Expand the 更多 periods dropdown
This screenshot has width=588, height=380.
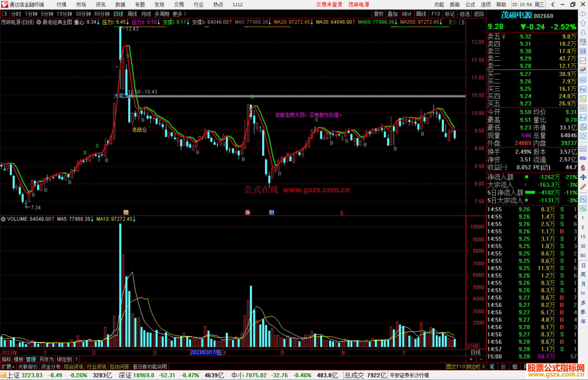click(179, 14)
